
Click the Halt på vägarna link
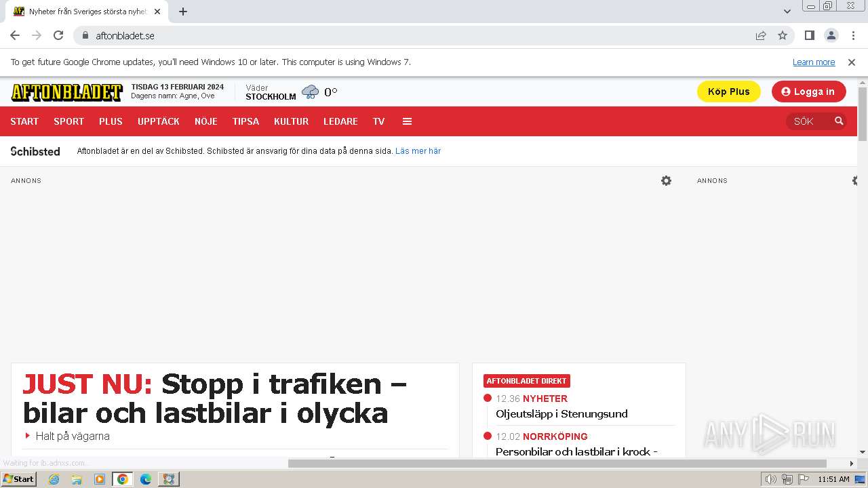click(x=73, y=436)
